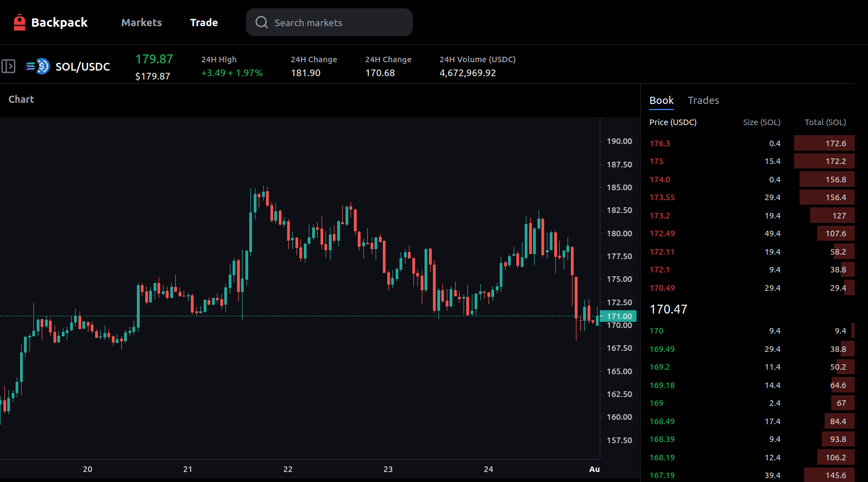This screenshot has width=868, height=482.
Task: Select bid price 168.39
Action: (662, 439)
